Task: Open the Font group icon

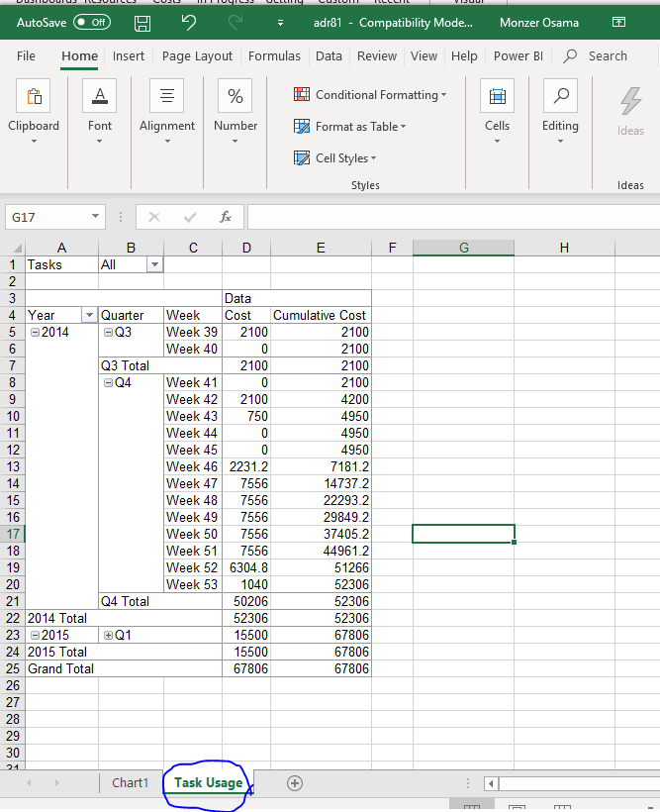Action: (x=100, y=97)
